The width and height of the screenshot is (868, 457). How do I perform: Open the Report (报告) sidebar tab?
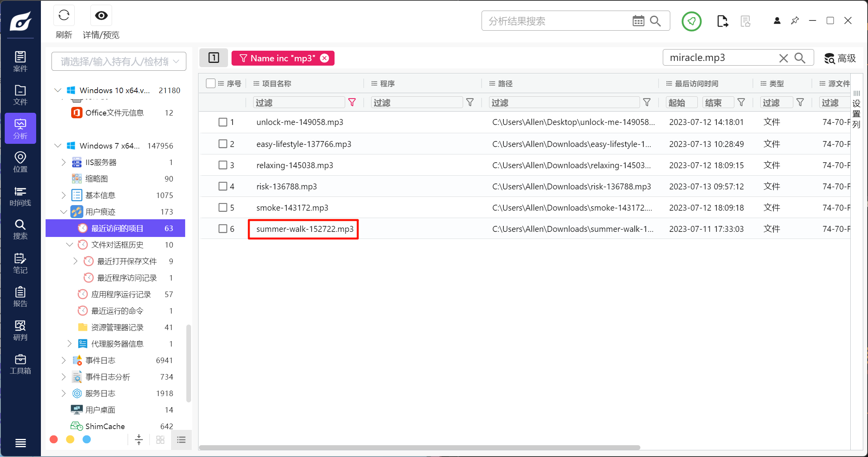click(x=20, y=297)
